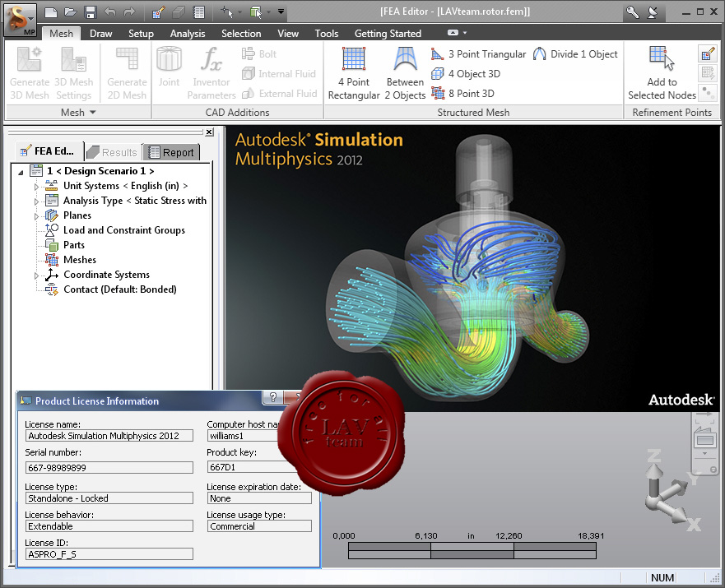
Task: Select the 8 Point 3D mesh tool
Action: click(466, 93)
